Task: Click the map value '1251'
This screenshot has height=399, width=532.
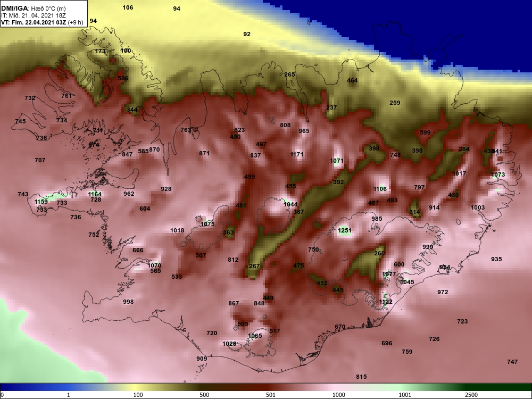Action: pyautogui.click(x=344, y=230)
